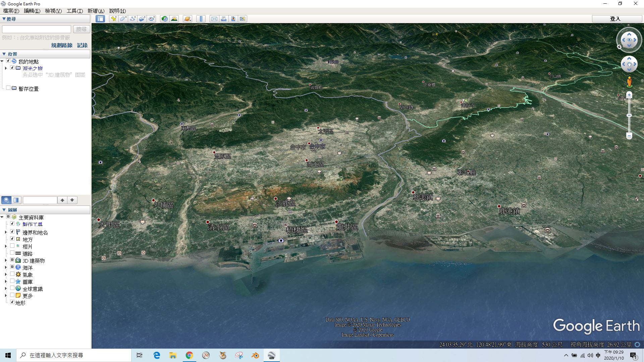644x362 pixels.
Task: Move the selected item down with the arrow
Action: tap(72, 200)
